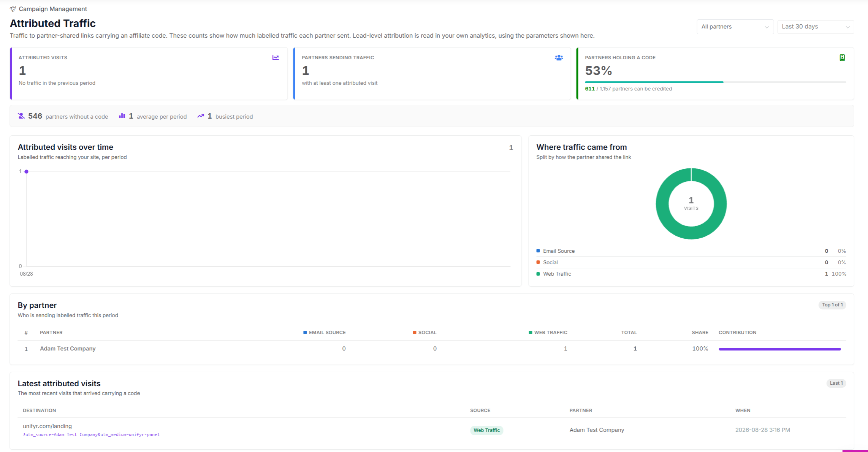Sort by the EMAIL SOURCE column header
Screen dimensions: 868x452
click(x=324, y=333)
